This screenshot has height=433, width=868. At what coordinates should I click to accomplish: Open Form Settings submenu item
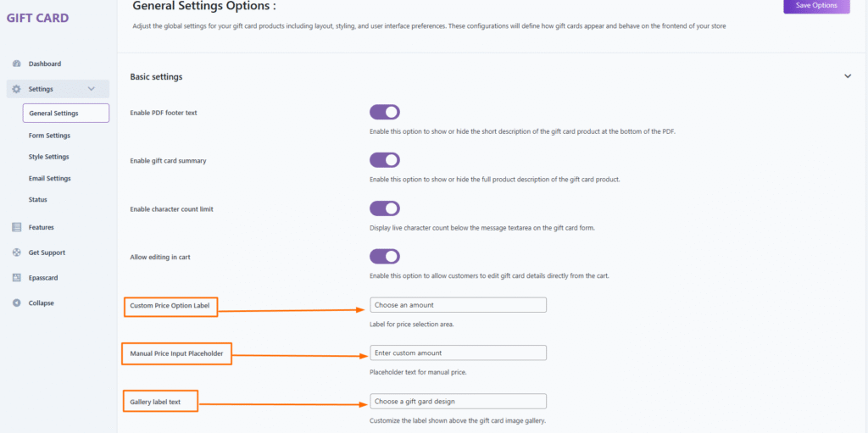tap(49, 136)
